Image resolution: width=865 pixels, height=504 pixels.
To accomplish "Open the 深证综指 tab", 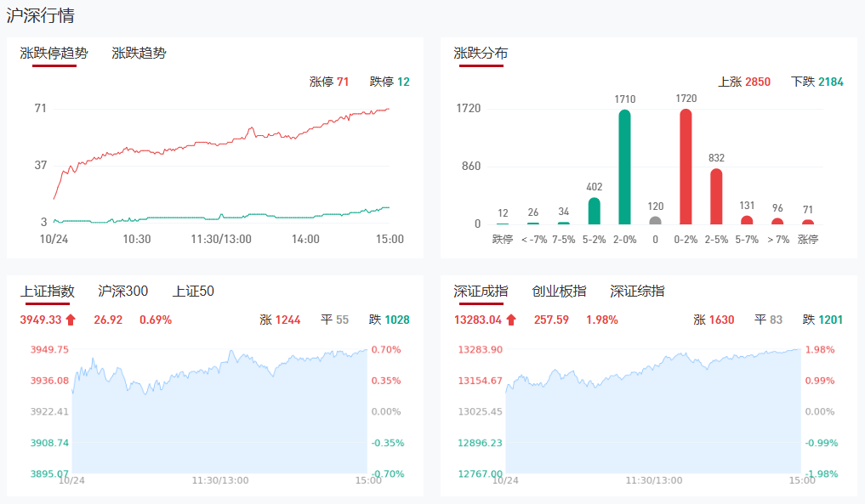I will [x=637, y=292].
